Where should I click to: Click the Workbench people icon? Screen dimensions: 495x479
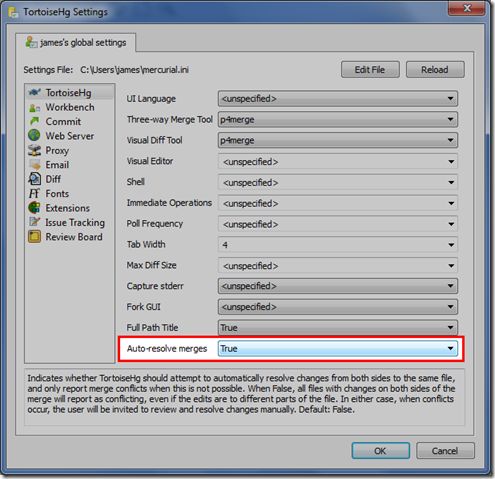(34, 107)
